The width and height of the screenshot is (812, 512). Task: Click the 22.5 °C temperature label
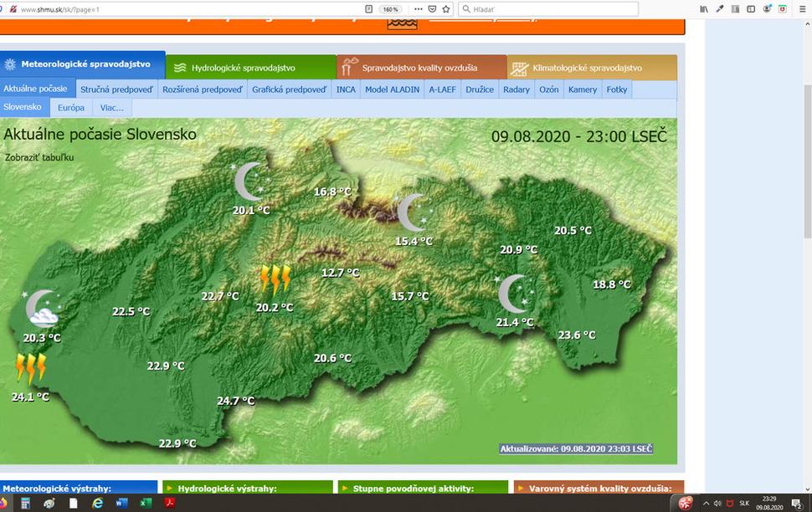pyautogui.click(x=131, y=311)
